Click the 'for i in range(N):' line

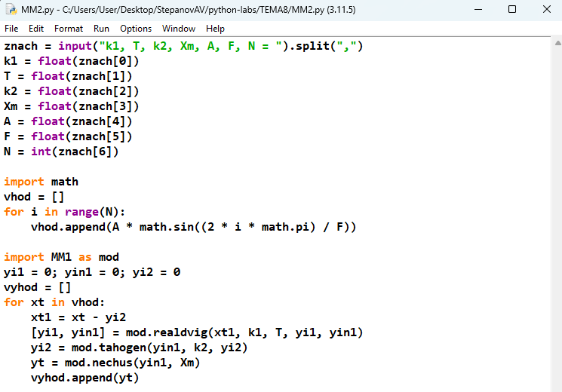coord(65,212)
